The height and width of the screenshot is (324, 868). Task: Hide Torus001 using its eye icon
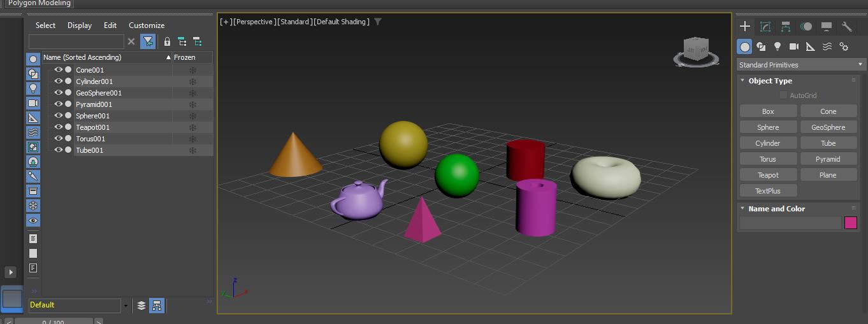click(x=59, y=139)
